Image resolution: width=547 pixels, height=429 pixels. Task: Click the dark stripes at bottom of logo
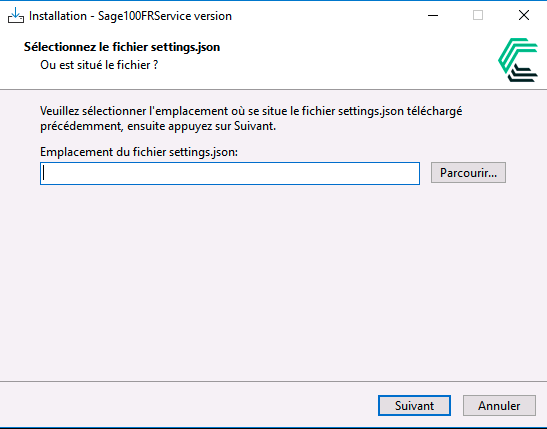[523, 73]
